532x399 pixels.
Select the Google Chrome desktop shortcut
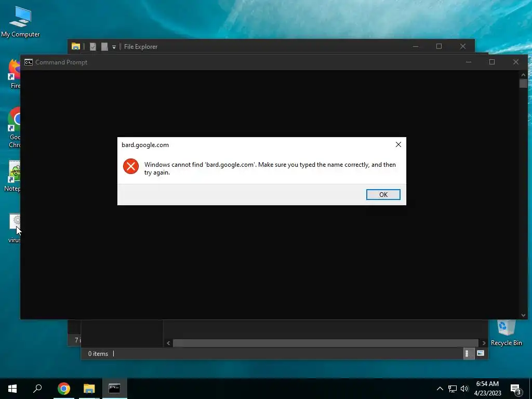[x=14, y=128]
